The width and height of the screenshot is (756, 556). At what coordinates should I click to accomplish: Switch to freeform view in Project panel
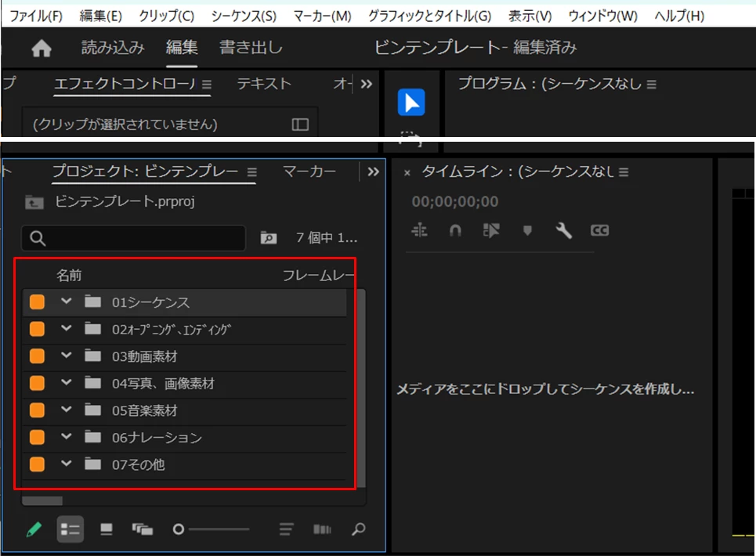(x=143, y=529)
